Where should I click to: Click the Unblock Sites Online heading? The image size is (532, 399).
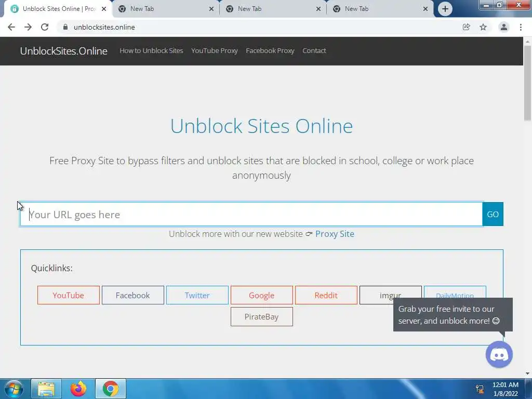click(x=262, y=126)
